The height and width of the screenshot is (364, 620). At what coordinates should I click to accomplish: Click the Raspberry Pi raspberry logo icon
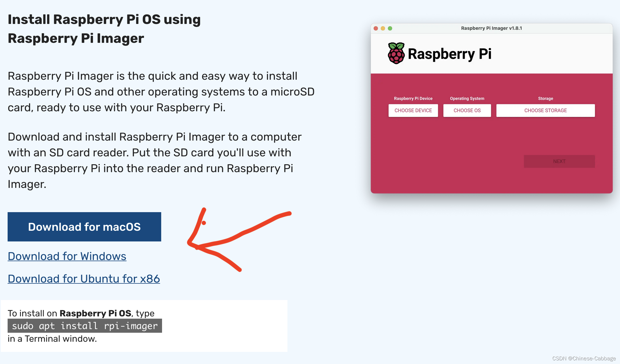tap(396, 53)
